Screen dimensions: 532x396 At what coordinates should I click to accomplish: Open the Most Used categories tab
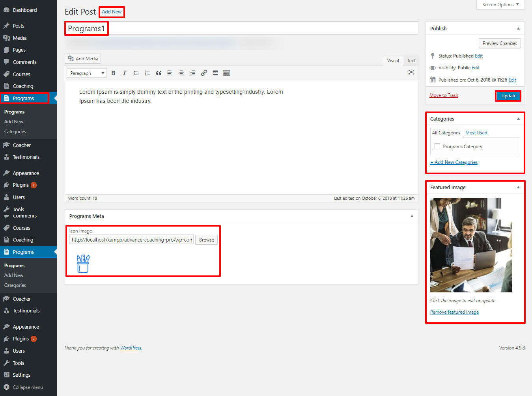[476, 133]
